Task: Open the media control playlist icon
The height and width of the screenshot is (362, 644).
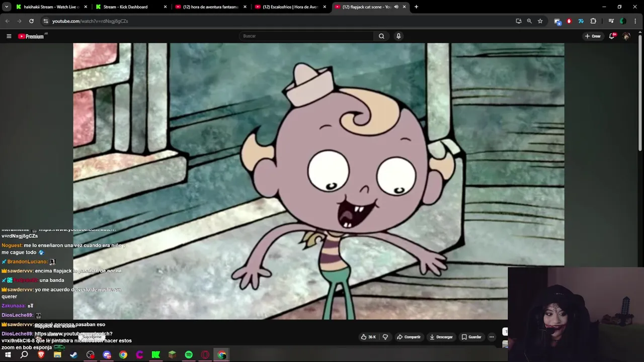Action: [x=611, y=21]
